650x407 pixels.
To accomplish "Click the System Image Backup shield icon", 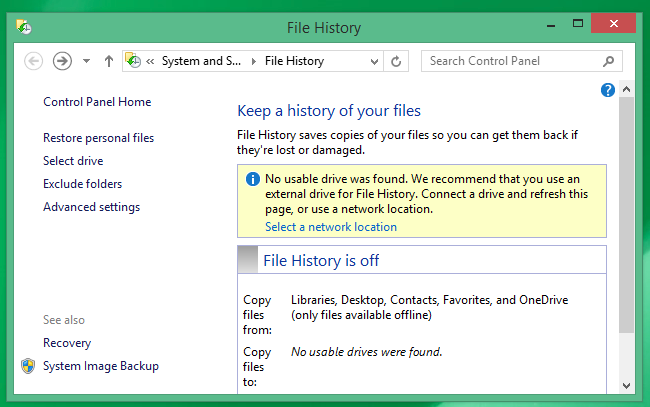I will coord(28,366).
